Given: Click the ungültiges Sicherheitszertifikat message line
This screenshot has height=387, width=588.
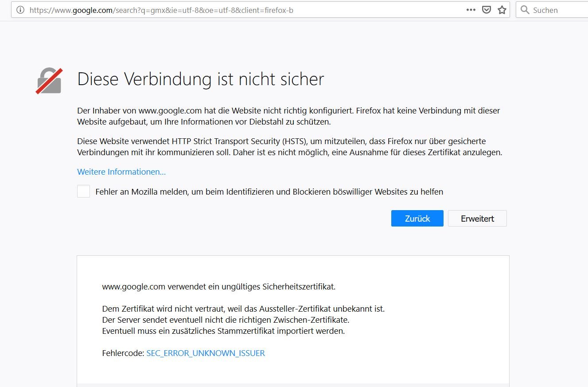Looking at the screenshot, I should click(218, 286).
